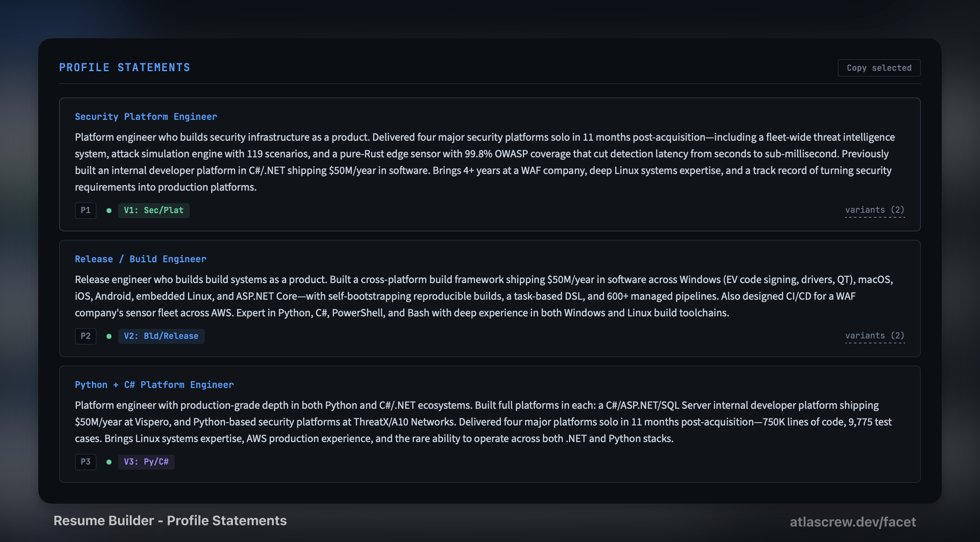Screen dimensions: 980x542
Task: Click the P3 priority badge
Action: point(86,462)
